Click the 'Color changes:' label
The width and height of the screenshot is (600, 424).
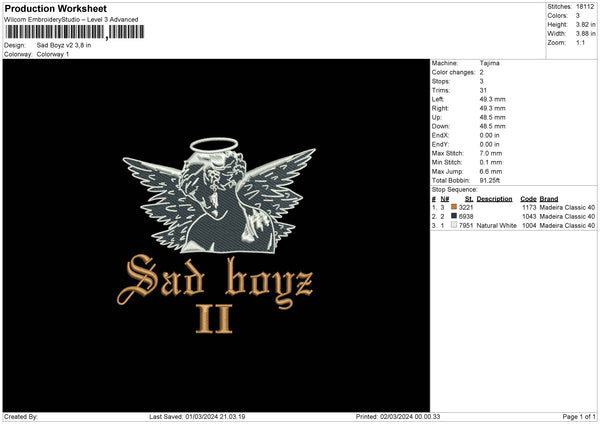[453, 72]
